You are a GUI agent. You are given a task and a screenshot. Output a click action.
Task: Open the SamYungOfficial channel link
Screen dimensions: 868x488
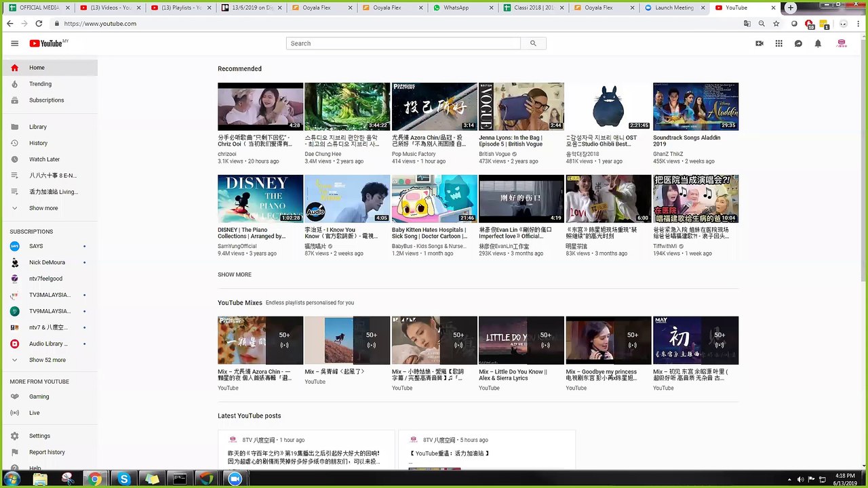pos(237,246)
